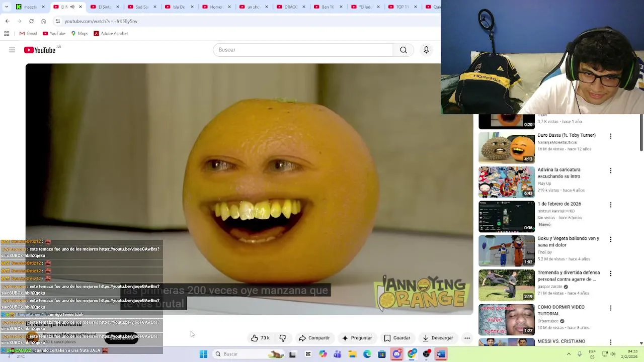Open Microsoft Teams from the taskbar
Image resolution: width=644 pixels, height=362 pixels.
click(337, 354)
